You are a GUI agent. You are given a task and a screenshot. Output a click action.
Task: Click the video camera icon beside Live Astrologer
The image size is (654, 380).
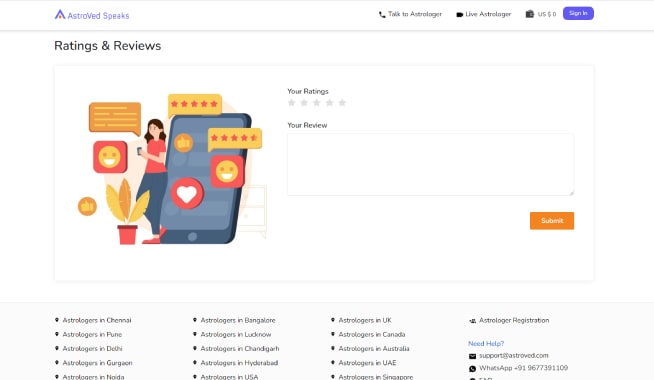point(460,15)
